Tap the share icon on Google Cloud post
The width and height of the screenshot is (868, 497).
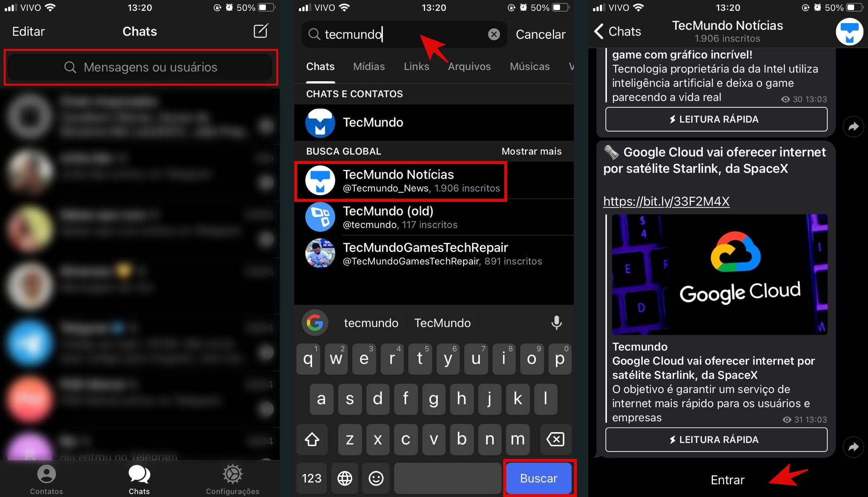tap(857, 441)
